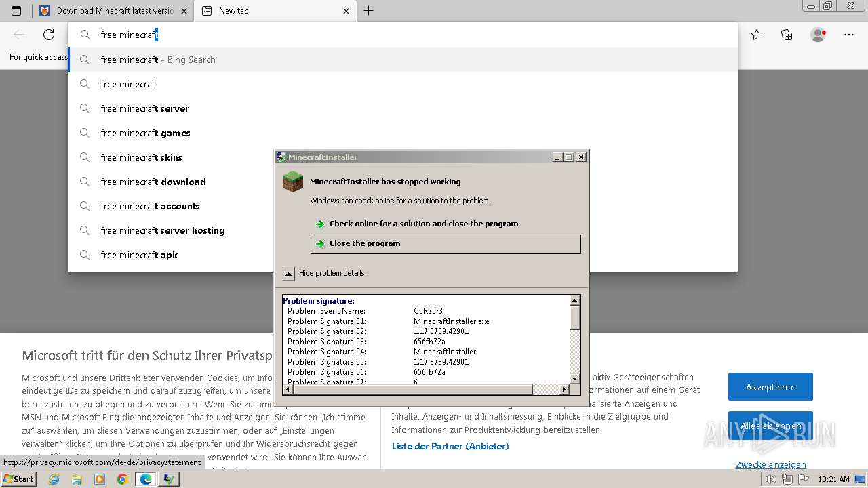Launch Chrome from the taskbar
868x488 pixels.
coord(122,479)
